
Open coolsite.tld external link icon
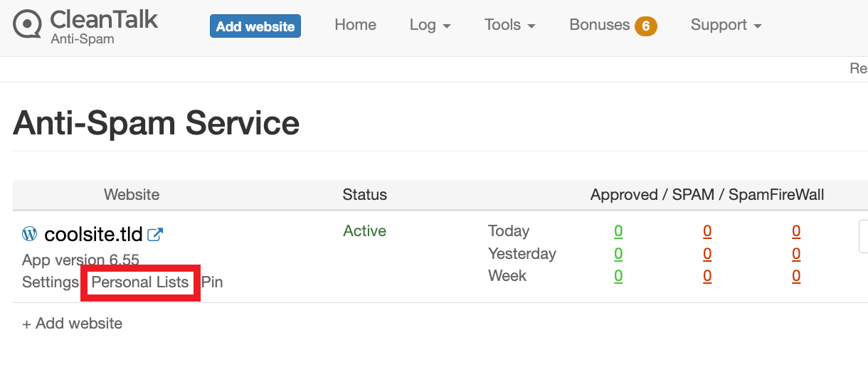(x=155, y=234)
